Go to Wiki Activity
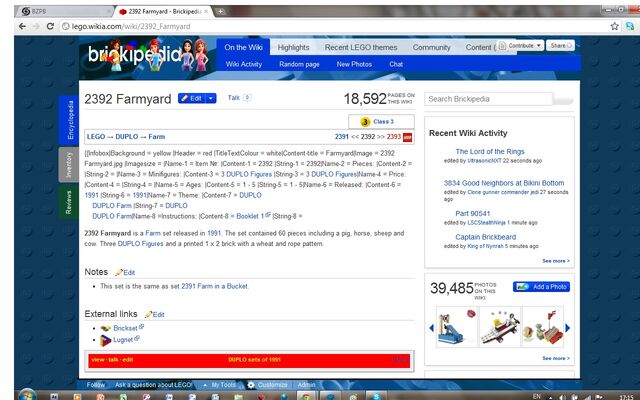 tap(244, 64)
